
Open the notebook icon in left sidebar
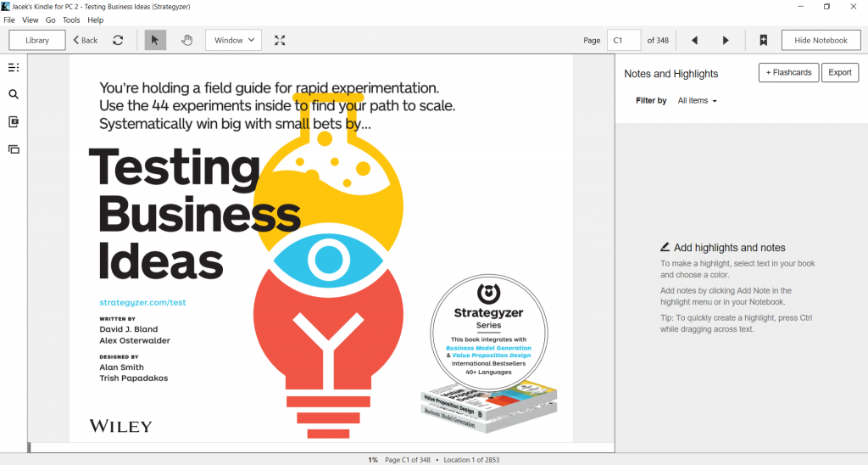[x=14, y=122]
